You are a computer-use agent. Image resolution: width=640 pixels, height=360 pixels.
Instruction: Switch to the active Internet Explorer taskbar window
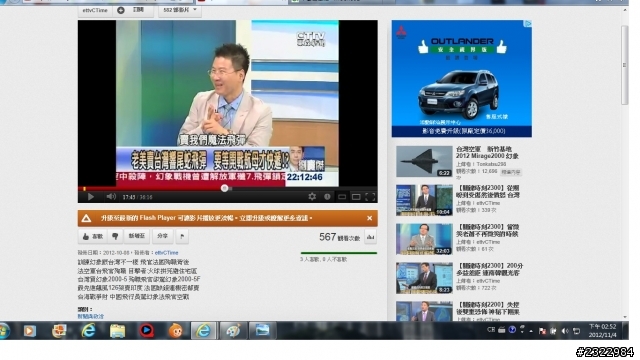click(x=203, y=331)
